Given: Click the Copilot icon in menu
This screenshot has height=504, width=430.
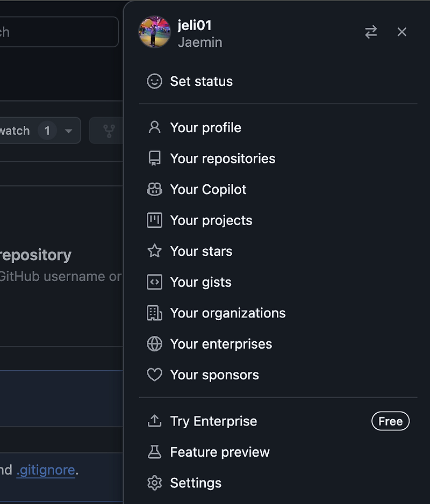Looking at the screenshot, I should (x=155, y=190).
